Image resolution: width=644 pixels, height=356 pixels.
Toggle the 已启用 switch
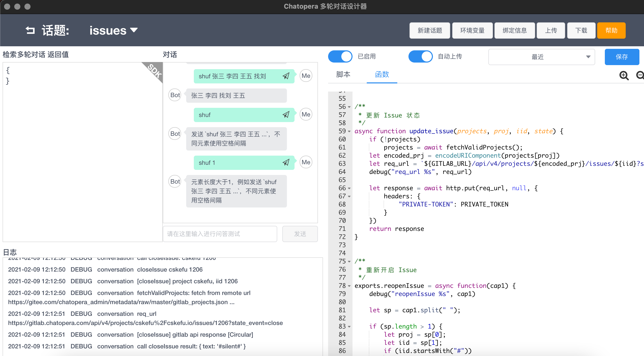point(340,56)
